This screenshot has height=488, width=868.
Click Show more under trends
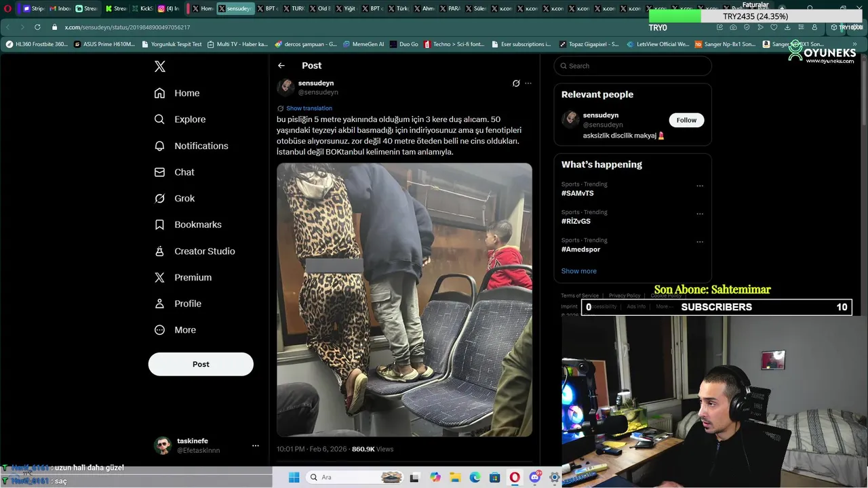579,271
